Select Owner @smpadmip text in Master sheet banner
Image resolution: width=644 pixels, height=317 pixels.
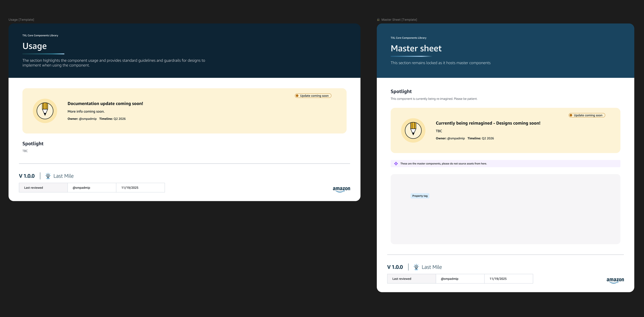(450, 138)
